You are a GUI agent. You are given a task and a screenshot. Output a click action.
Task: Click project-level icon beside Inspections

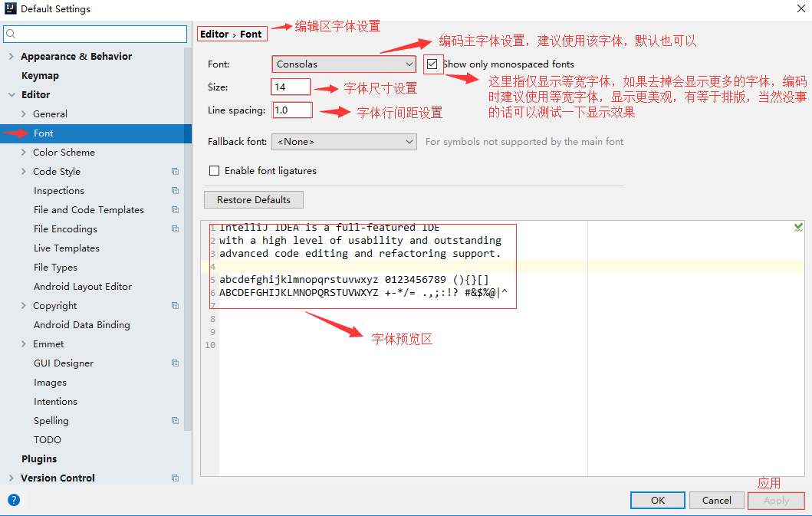click(175, 191)
